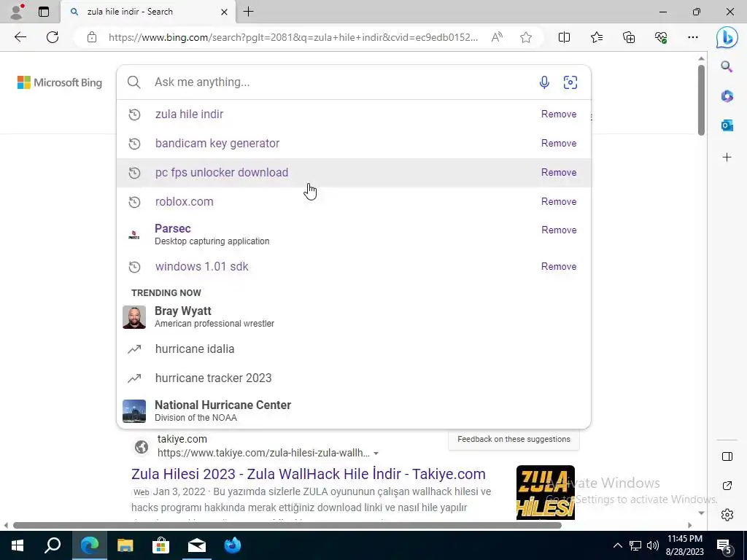This screenshot has width=747, height=560.
Task: Open sidebar settings gear
Action: [x=727, y=515]
